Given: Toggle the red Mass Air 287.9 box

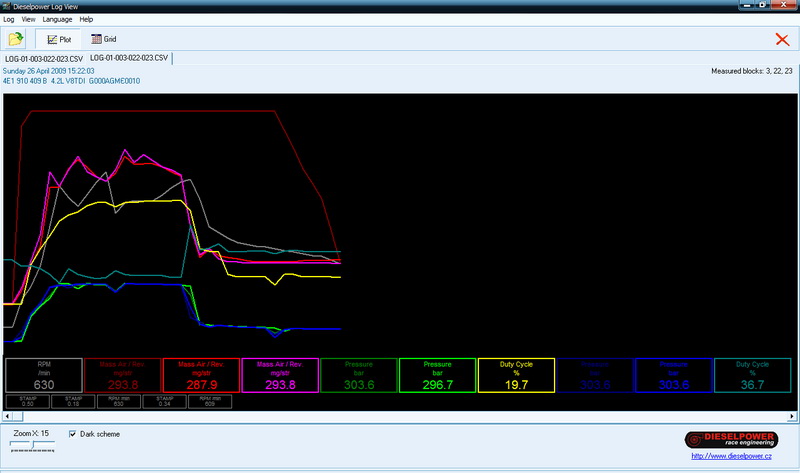Looking at the screenshot, I should 201,375.
